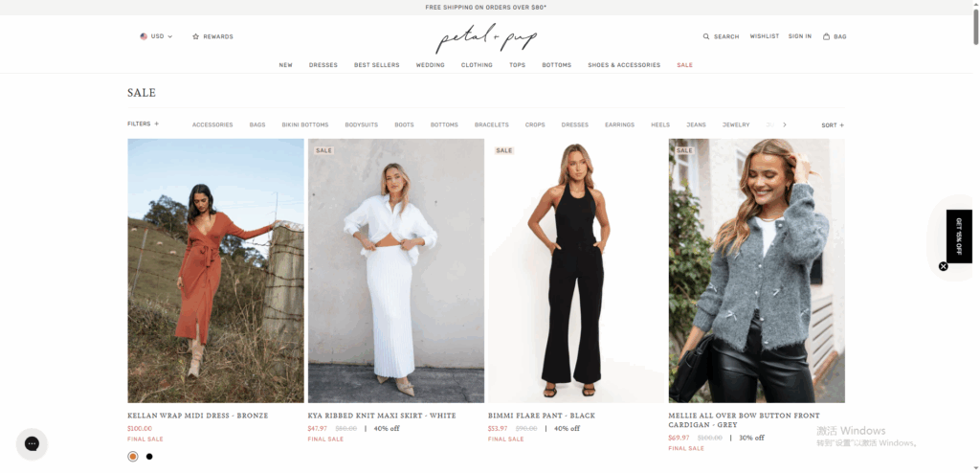Close the Get 15% Off popup
This screenshot has width=980, height=473.
[x=943, y=266]
